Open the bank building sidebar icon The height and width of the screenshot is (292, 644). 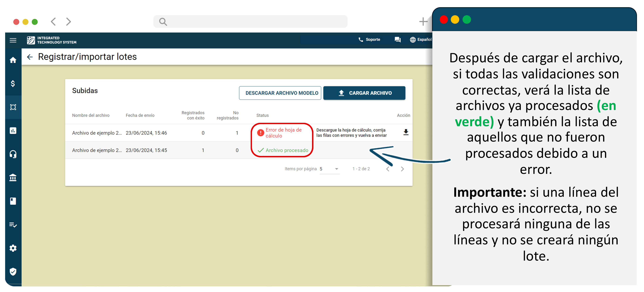pyautogui.click(x=13, y=177)
